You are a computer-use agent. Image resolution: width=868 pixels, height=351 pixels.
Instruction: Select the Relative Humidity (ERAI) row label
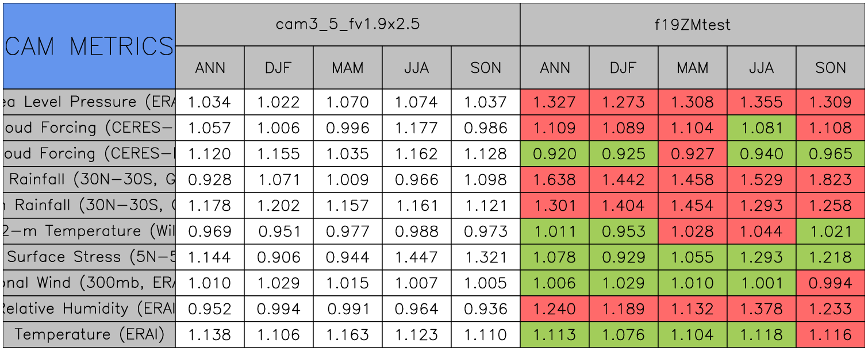pyautogui.click(x=89, y=309)
